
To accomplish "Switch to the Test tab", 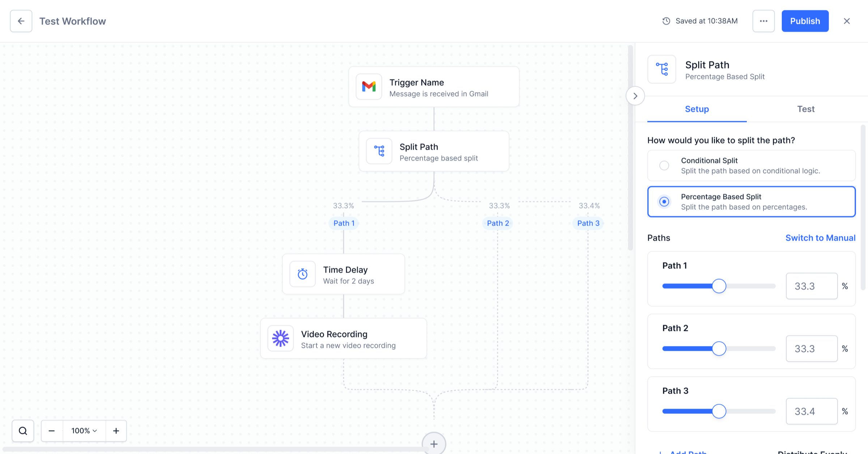I will (x=806, y=109).
